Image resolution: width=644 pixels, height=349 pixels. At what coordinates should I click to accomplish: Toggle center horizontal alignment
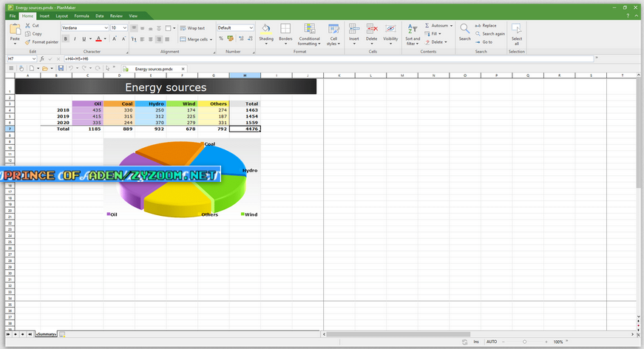(150, 39)
